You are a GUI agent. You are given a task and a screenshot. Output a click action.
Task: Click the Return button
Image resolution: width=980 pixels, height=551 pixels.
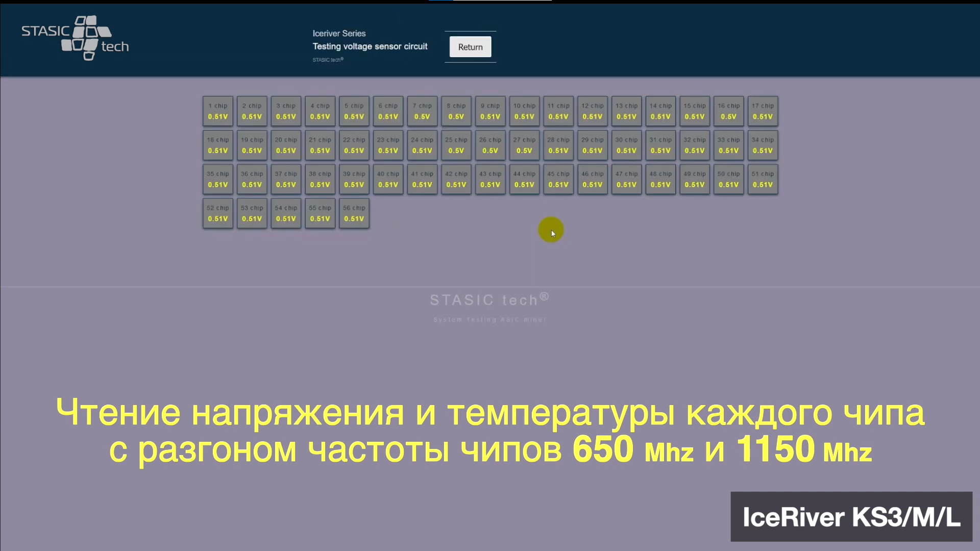tap(470, 47)
